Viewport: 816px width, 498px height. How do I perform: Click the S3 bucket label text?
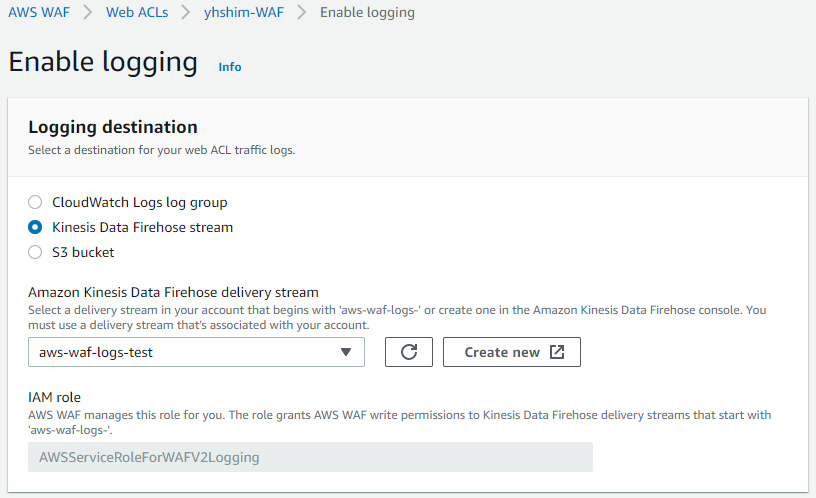click(x=83, y=252)
